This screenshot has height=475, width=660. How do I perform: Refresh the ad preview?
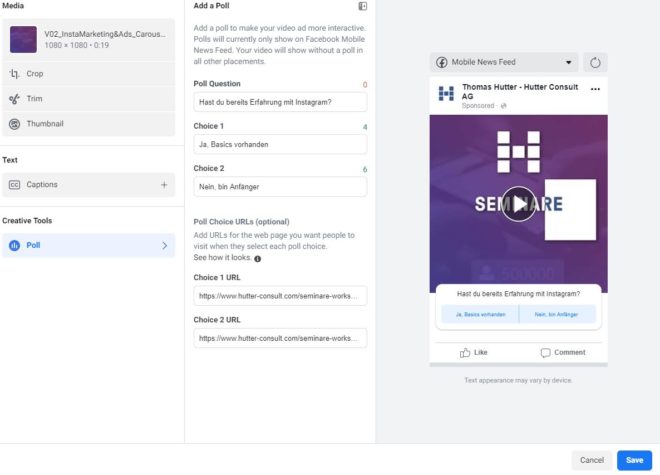coord(595,63)
